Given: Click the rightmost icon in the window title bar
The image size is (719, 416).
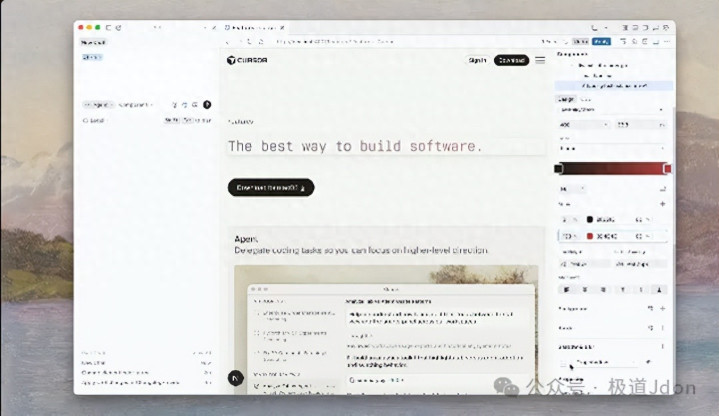Looking at the screenshot, I should tap(666, 28).
